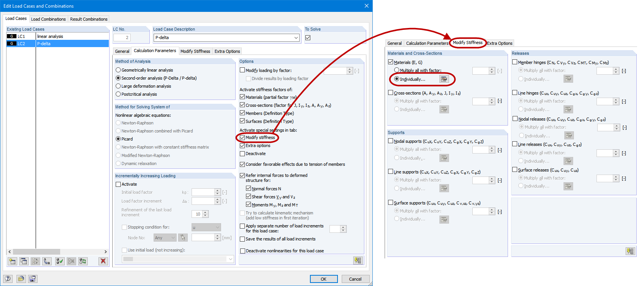Click Extra Options tab in right panel
This screenshot has height=286, width=644.
(500, 43)
